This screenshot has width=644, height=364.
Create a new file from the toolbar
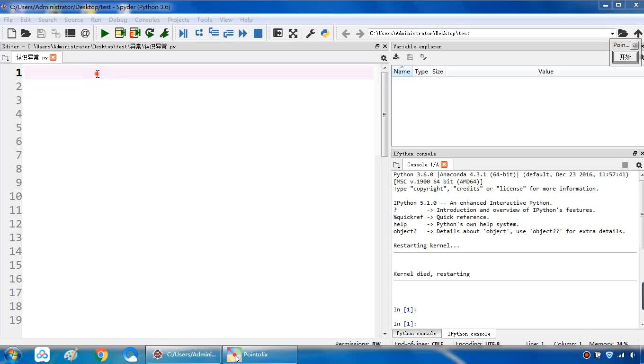(x=12, y=33)
